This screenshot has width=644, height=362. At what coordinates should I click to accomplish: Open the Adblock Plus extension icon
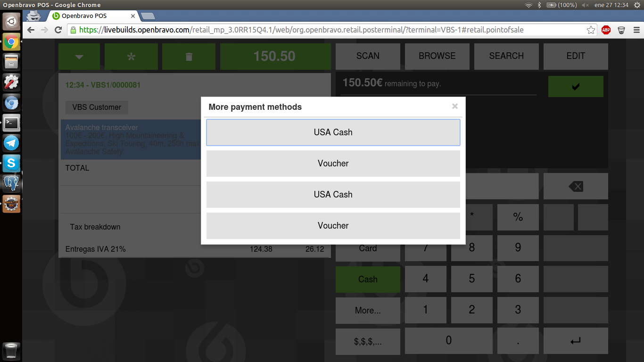[606, 30]
